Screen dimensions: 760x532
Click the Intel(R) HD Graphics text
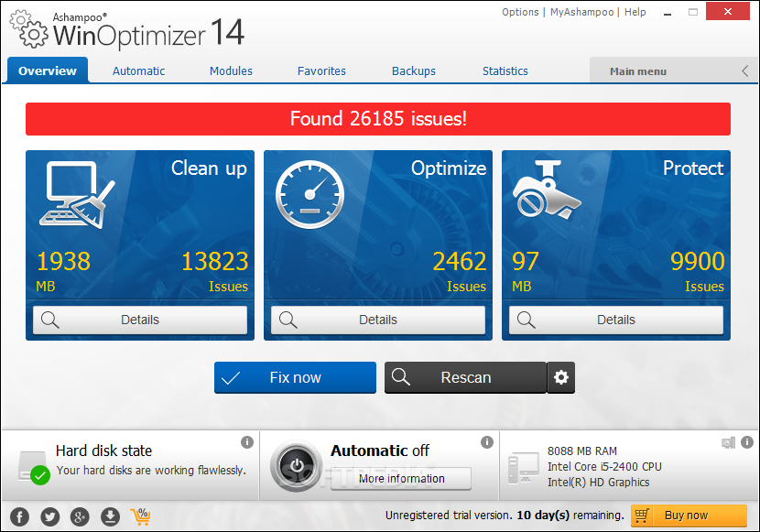(598, 482)
